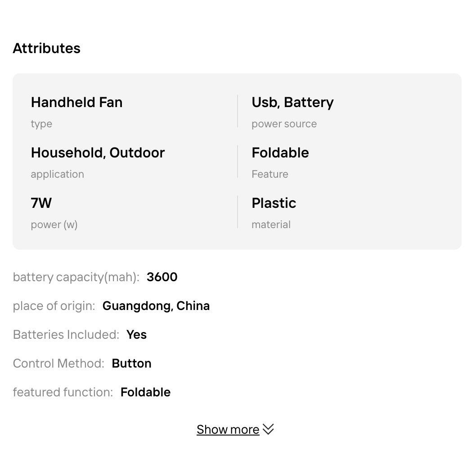This screenshot has width=476, height=476.
Task: Select the 7W power value
Action: pyautogui.click(x=41, y=203)
